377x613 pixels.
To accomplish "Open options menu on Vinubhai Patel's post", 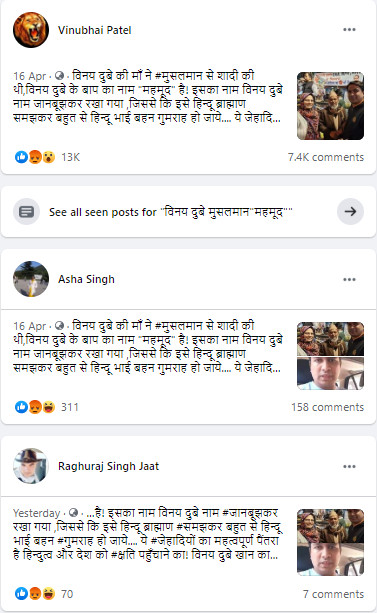I will click(349, 30).
